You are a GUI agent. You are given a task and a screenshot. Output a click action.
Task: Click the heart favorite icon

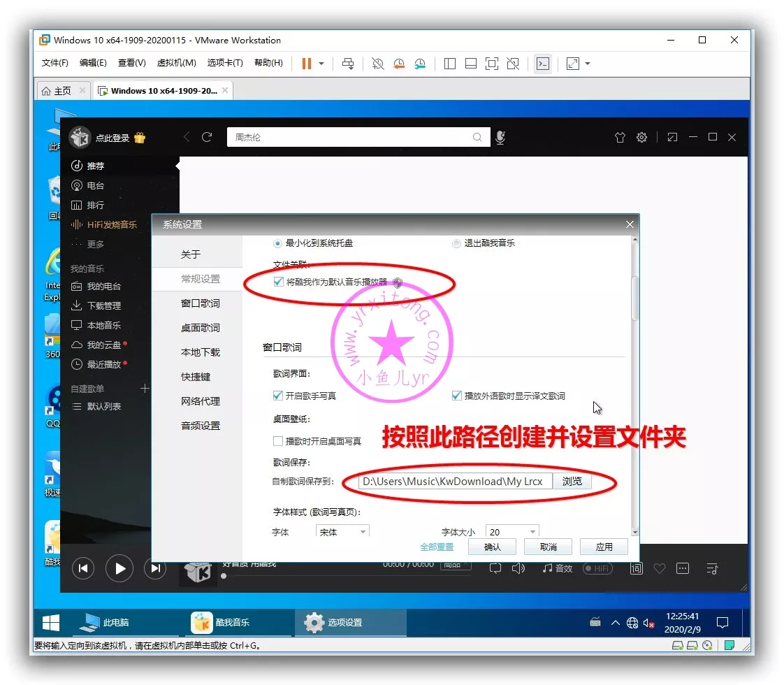pos(659,568)
